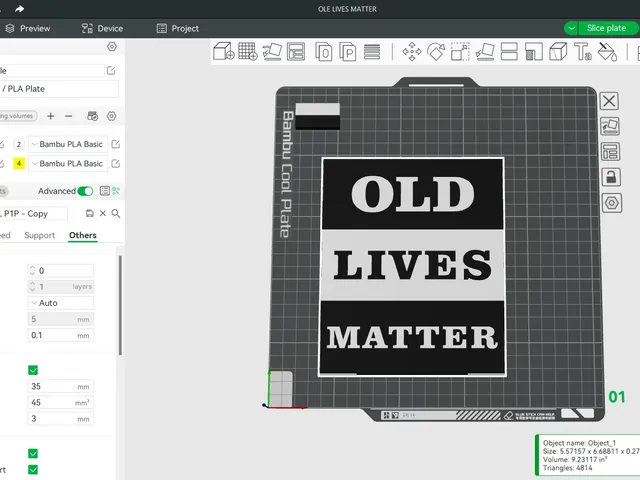The width and height of the screenshot is (640, 480).
Task: Click the Auto orient toolbar icon
Action: (x=272, y=52)
